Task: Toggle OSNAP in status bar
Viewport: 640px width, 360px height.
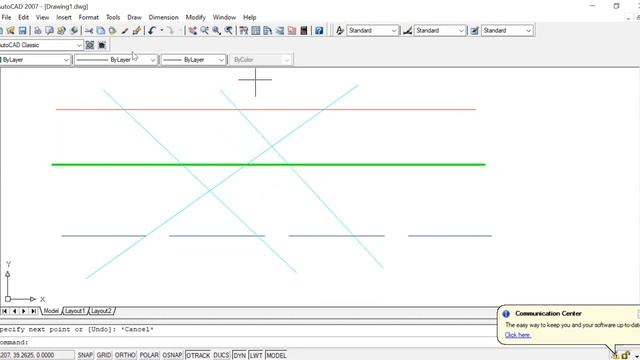Action: pos(172,356)
